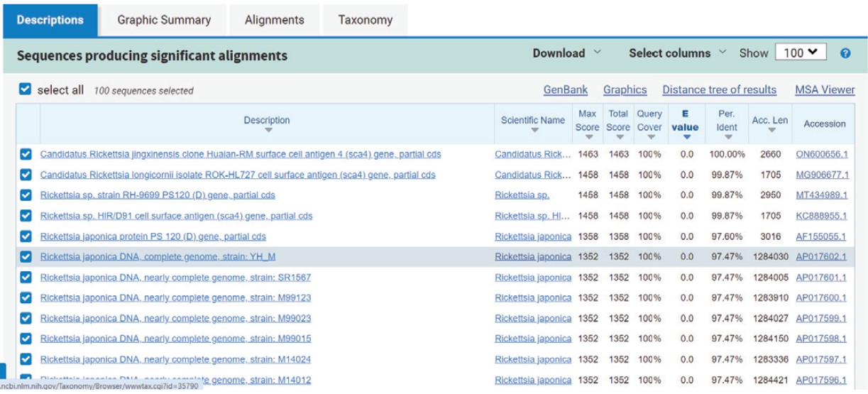This screenshot has width=868, height=394.
Task: Click sort arrow under Description column
Action: tap(268, 131)
